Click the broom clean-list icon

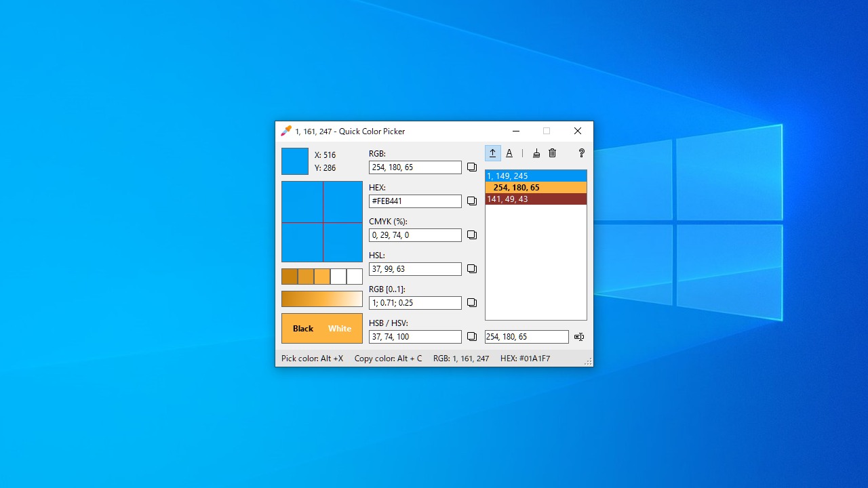click(x=536, y=153)
